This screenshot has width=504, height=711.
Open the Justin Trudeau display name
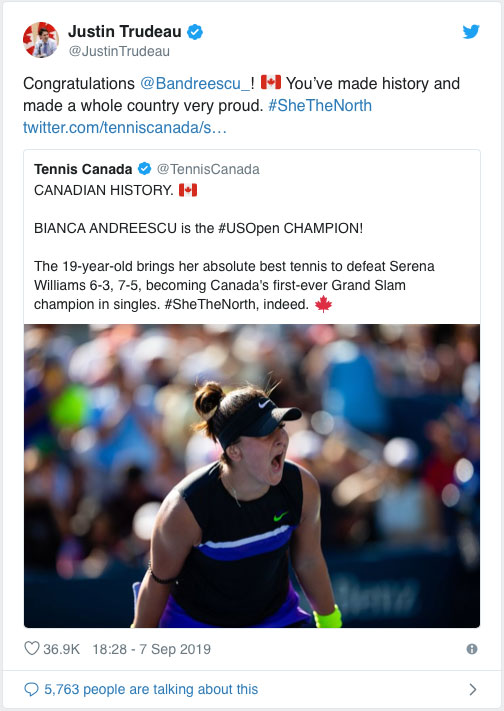tap(125, 32)
